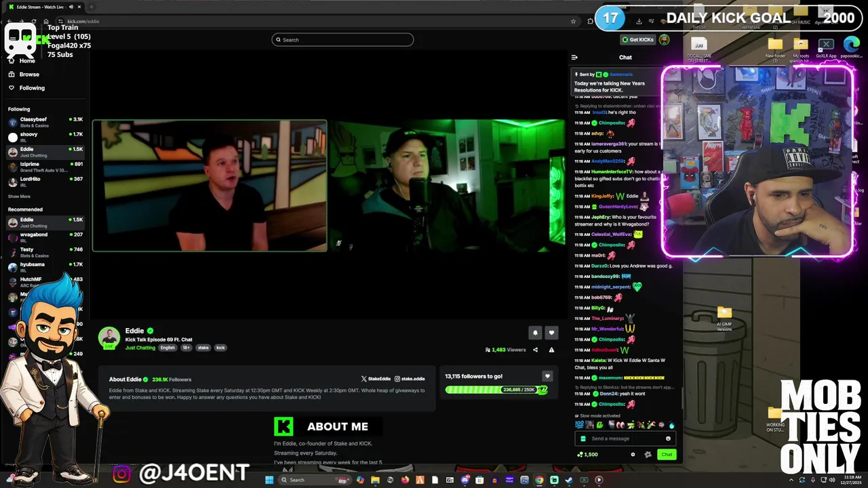Click the stake tag

[203, 348]
